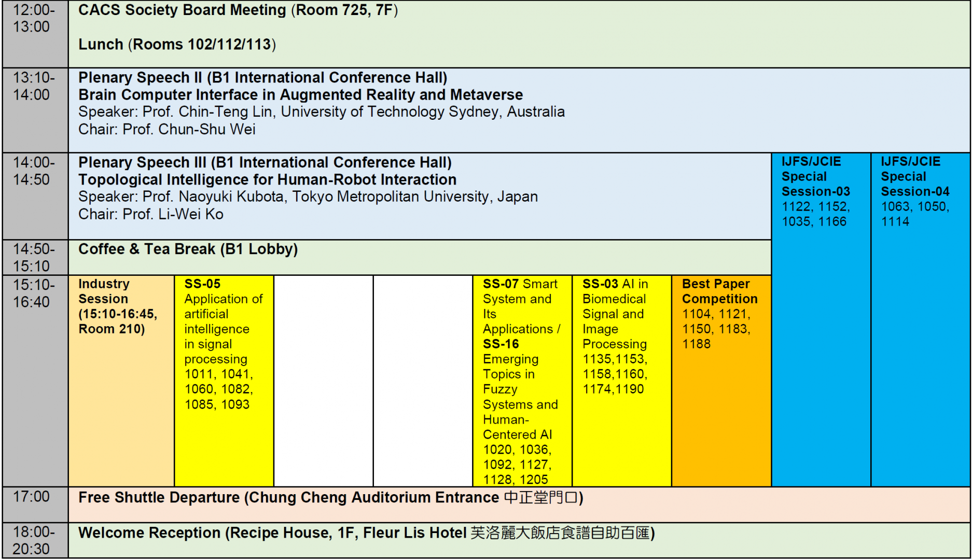Click the Free Shuttle Departure row
This screenshot has width=972, height=560.
[330, 498]
